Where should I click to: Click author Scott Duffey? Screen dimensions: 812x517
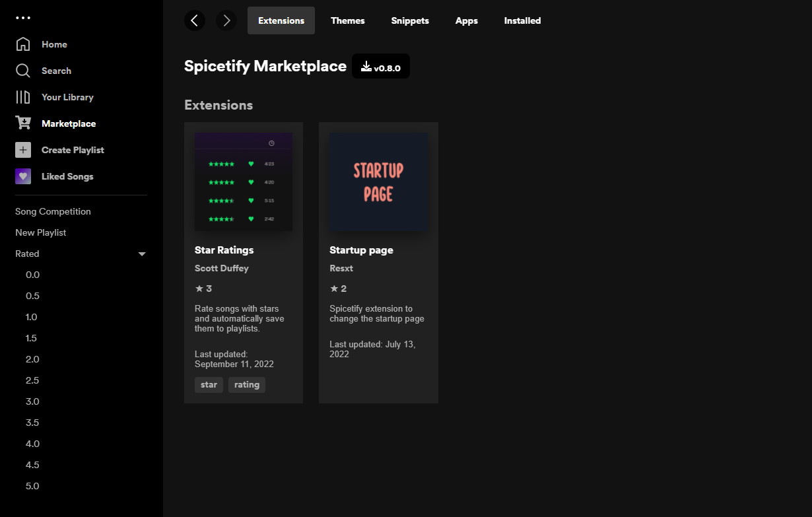click(222, 268)
